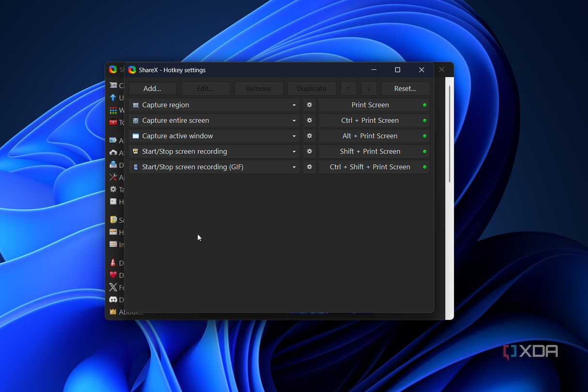Image resolution: width=588 pixels, height=392 pixels.
Task: Open gear for Start/Stop screen recording row
Action: 309,151
